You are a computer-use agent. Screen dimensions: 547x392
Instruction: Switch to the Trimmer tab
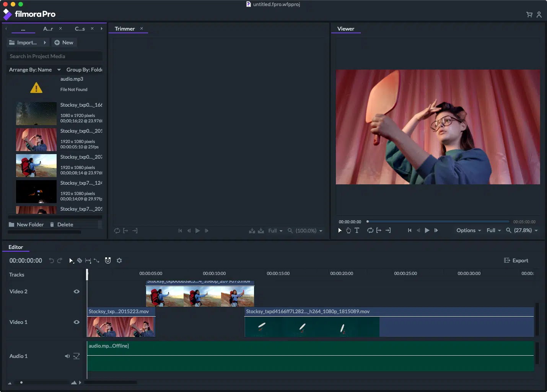point(125,28)
